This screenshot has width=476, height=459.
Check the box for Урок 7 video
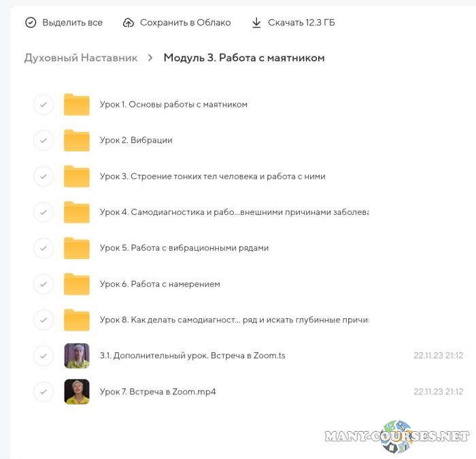pyautogui.click(x=44, y=392)
